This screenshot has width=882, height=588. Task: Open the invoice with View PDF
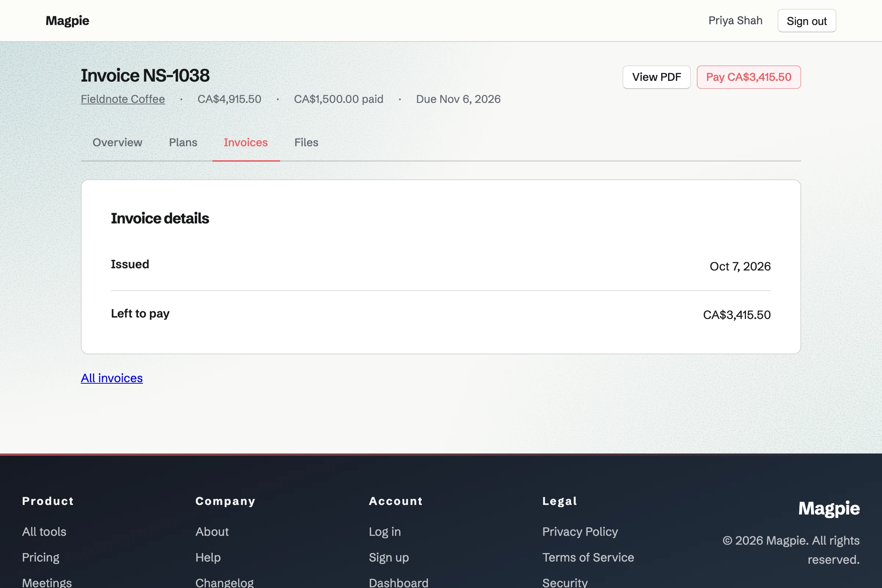pyautogui.click(x=656, y=77)
